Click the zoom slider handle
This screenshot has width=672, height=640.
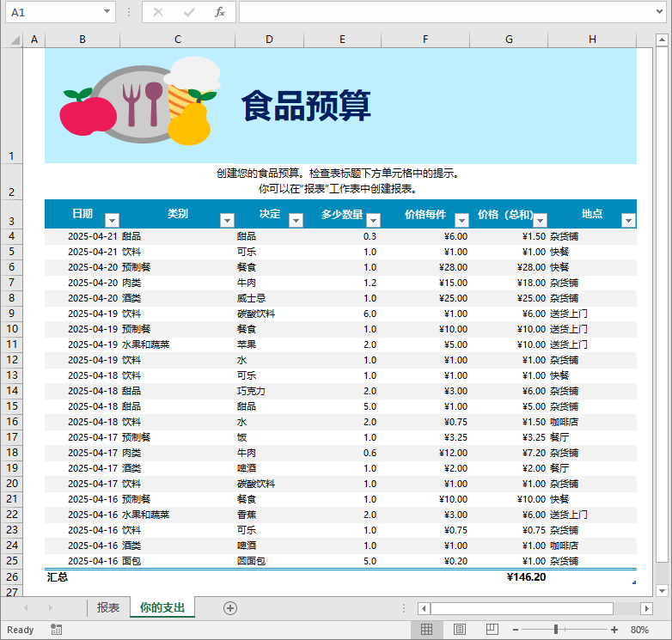click(x=556, y=630)
